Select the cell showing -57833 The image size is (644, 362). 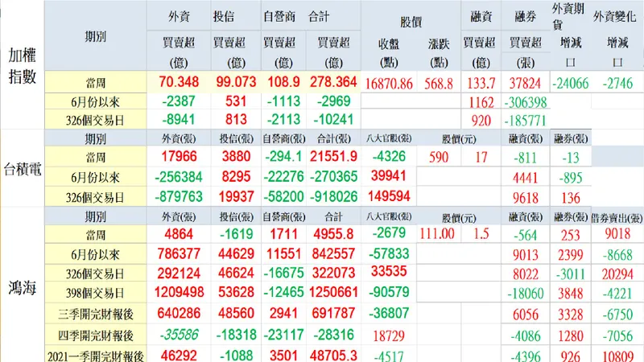pos(389,253)
